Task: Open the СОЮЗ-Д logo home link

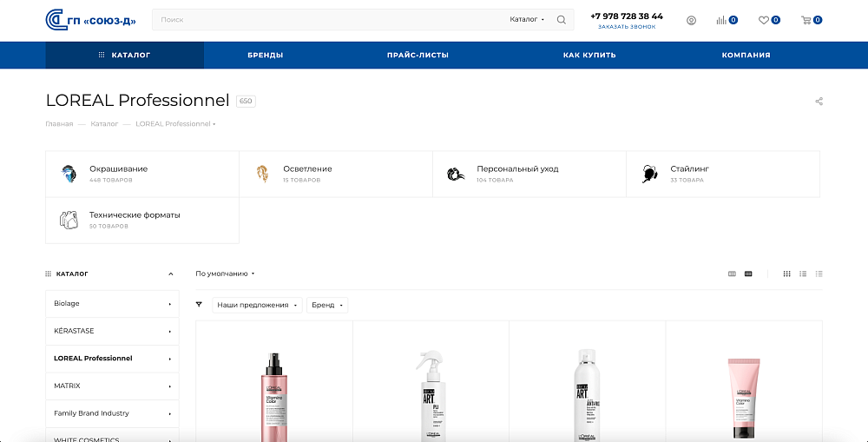Action: tap(91, 20)
